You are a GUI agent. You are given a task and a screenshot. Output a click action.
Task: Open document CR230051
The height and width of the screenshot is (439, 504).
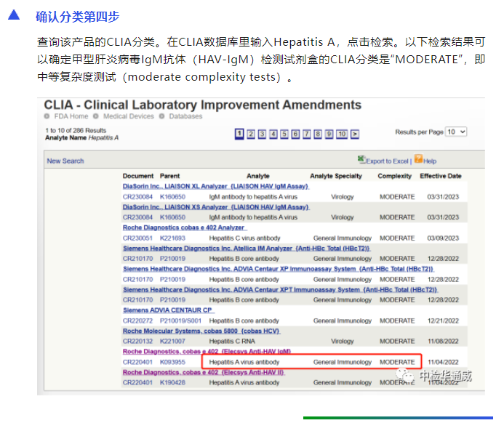click(137, 238)
